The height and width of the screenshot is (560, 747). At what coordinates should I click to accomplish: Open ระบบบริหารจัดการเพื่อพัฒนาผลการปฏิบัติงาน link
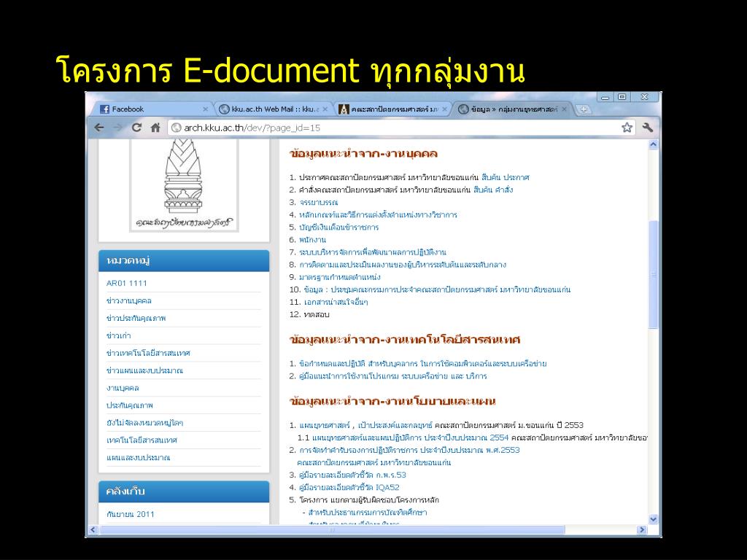point(373,252)
